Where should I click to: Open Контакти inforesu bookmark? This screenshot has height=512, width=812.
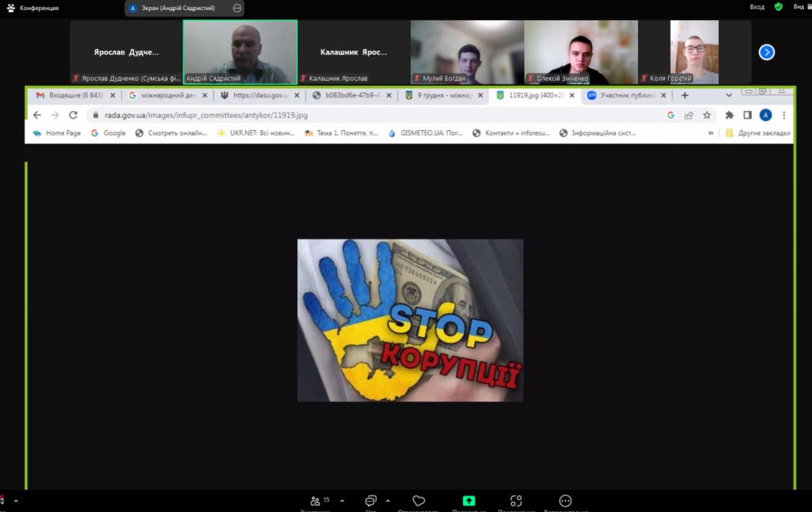[512, 133]
